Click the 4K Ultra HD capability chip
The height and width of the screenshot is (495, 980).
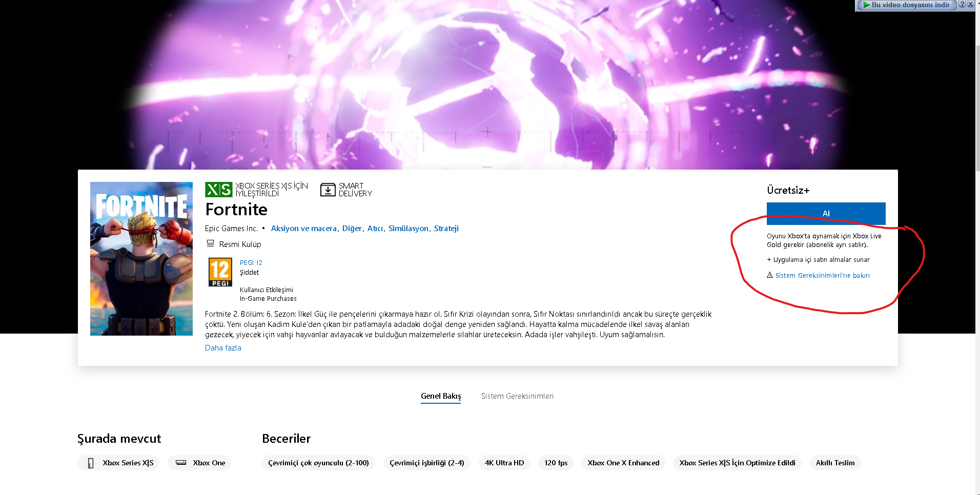point(504,463)
